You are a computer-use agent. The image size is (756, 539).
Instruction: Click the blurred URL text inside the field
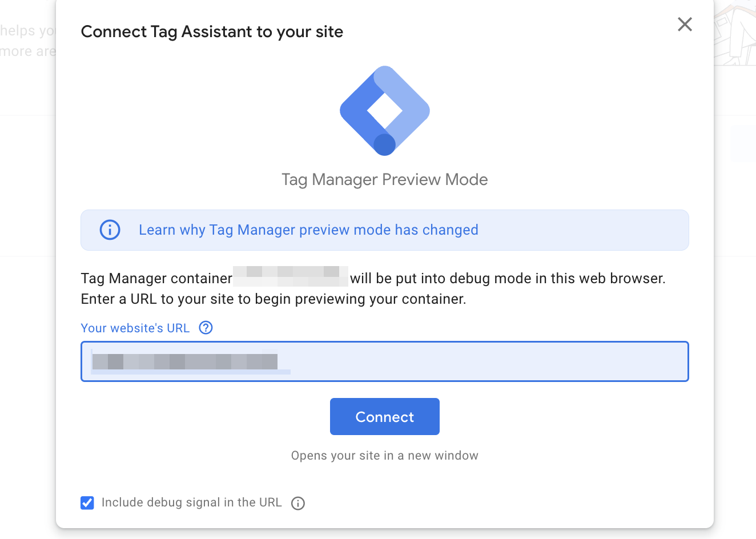tap(185, 361)
